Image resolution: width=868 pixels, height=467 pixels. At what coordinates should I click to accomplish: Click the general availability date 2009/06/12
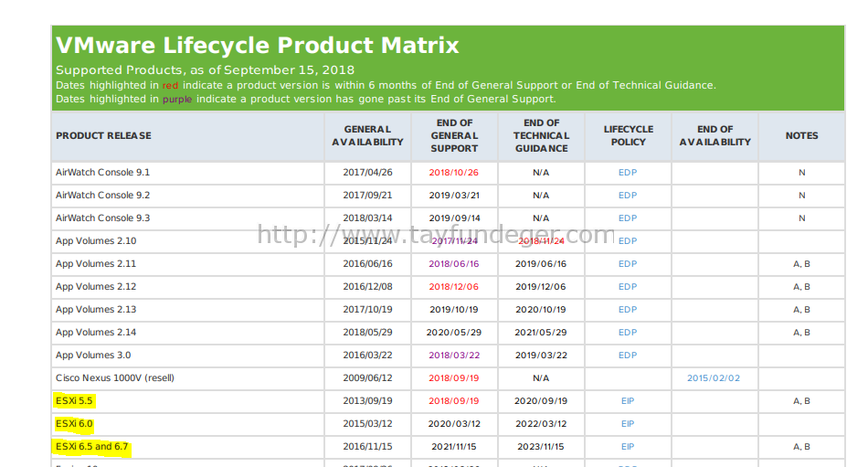367,377
